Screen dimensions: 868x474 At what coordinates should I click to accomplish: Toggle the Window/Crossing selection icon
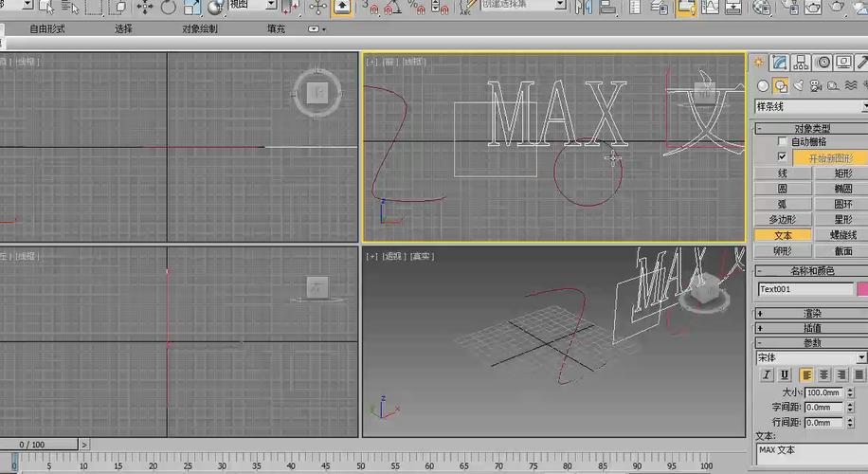point(118,7)
